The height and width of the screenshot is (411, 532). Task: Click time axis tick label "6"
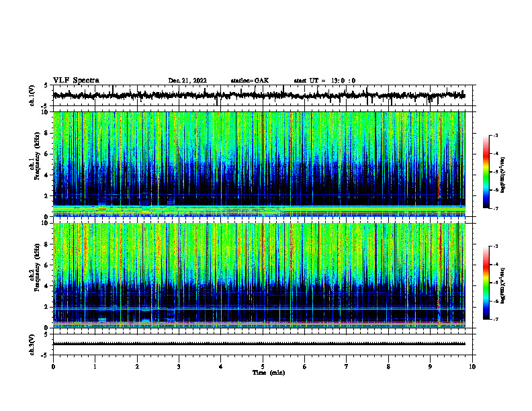click(x=305, y=367)
